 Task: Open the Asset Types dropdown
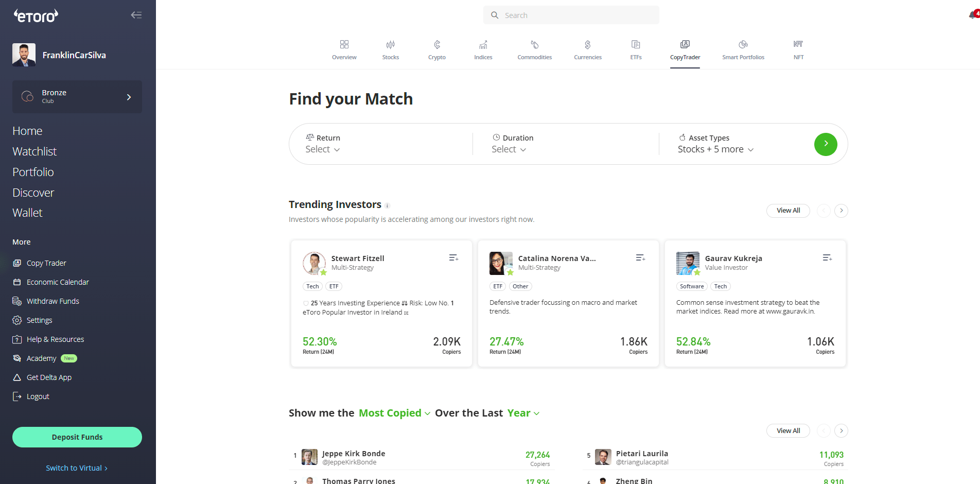point(715,149)
